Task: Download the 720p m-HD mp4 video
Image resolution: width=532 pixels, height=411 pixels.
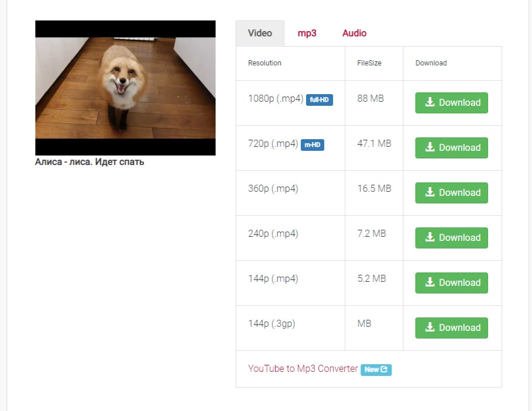Action: pyautogui.click(x=452, y=148)
